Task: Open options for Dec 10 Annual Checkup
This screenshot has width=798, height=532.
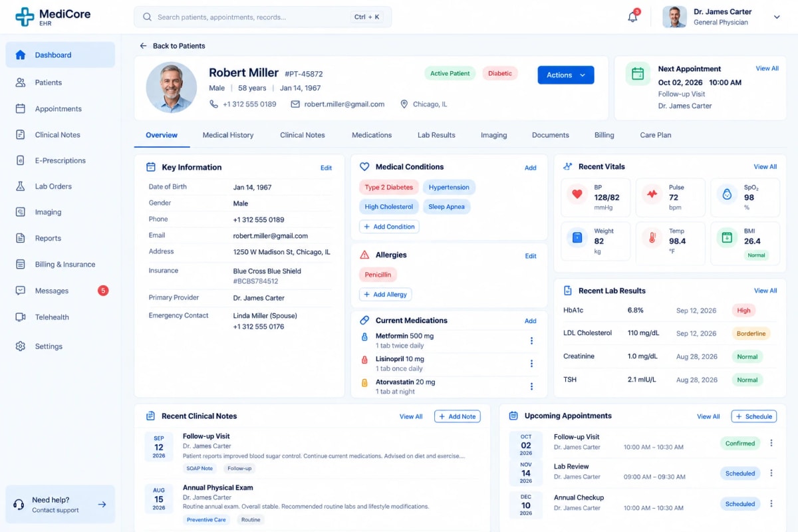Action: (771, 503)
